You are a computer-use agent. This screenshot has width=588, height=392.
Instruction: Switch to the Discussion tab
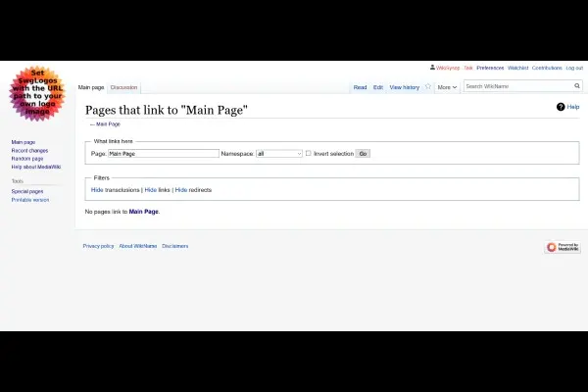click(x=123, y=87)
